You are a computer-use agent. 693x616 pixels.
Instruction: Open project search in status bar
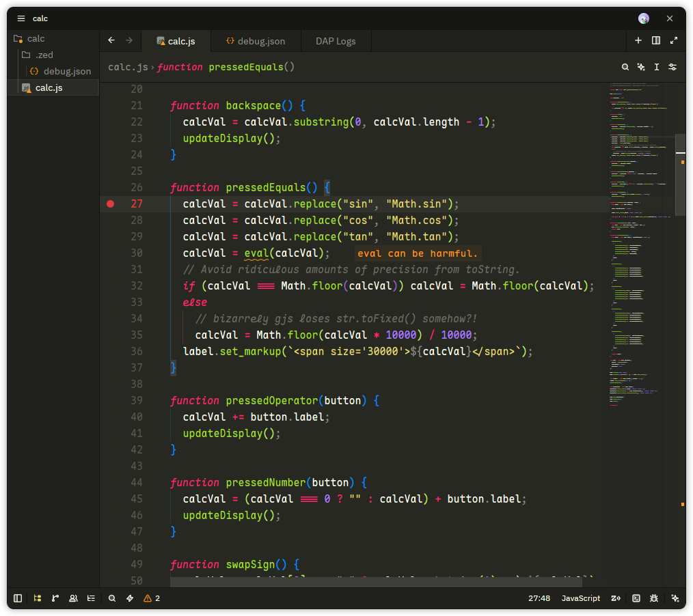coord(112,598)
